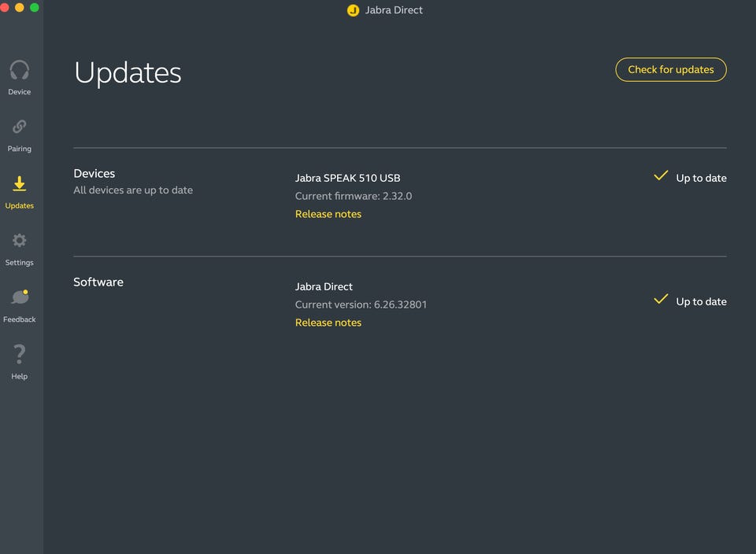Click the 'Updates' page title

click(128, 73)
